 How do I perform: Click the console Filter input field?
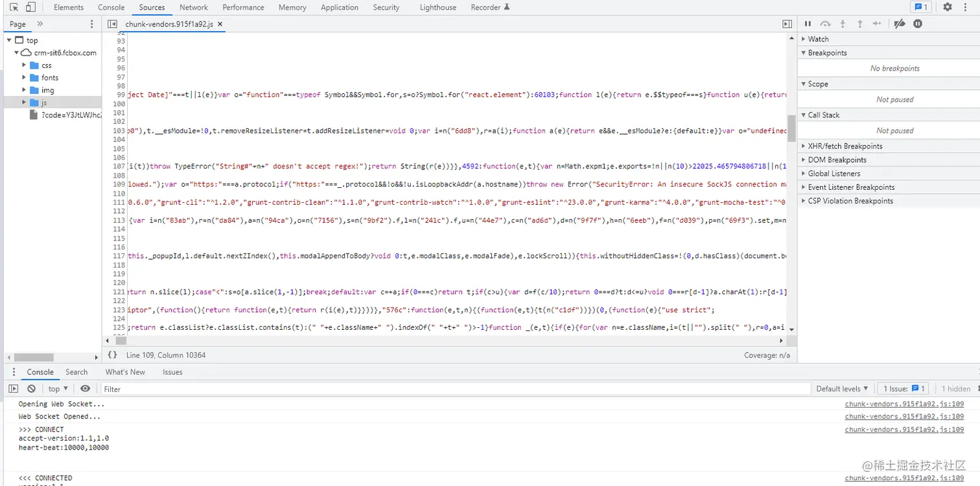click(x=455, y=389)
